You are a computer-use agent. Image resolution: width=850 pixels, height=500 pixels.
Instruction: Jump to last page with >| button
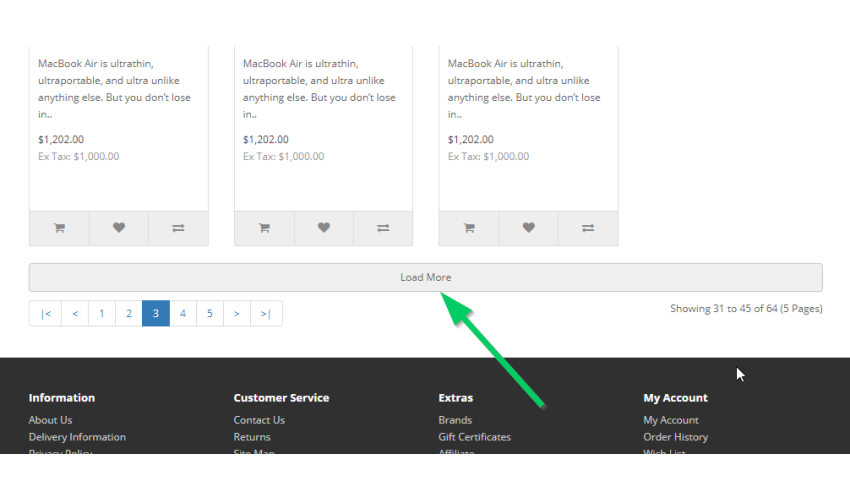[266, 313]
